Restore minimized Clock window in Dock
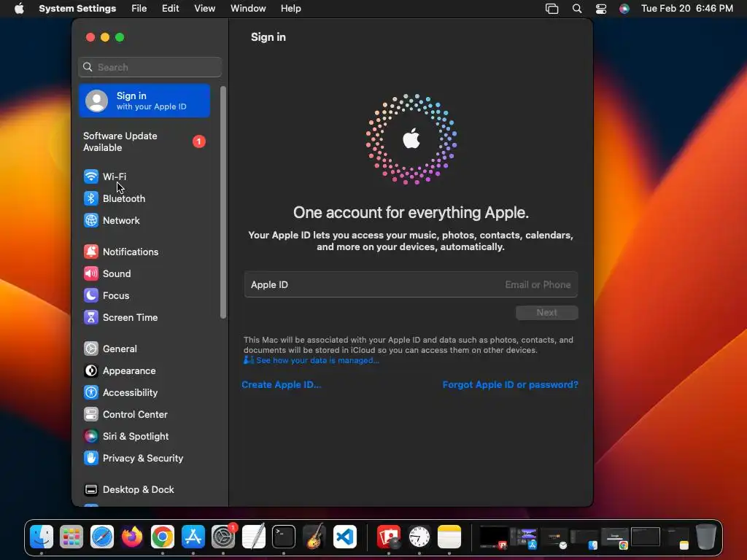747x560 pixels. click(554, 537)
